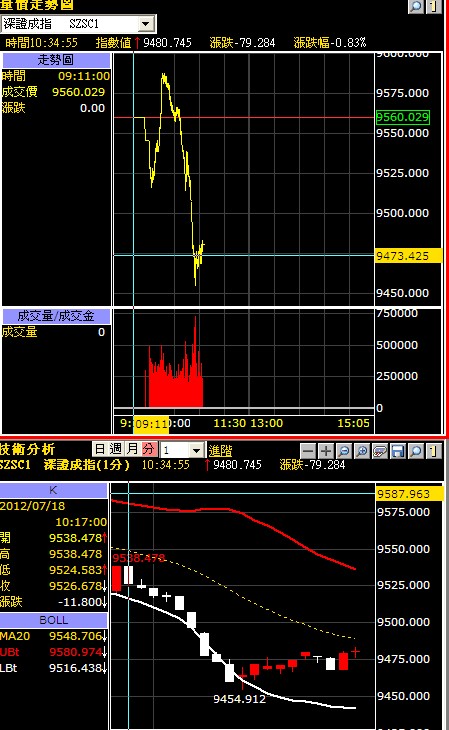Click the 進階 advanced link

(220, 451)
